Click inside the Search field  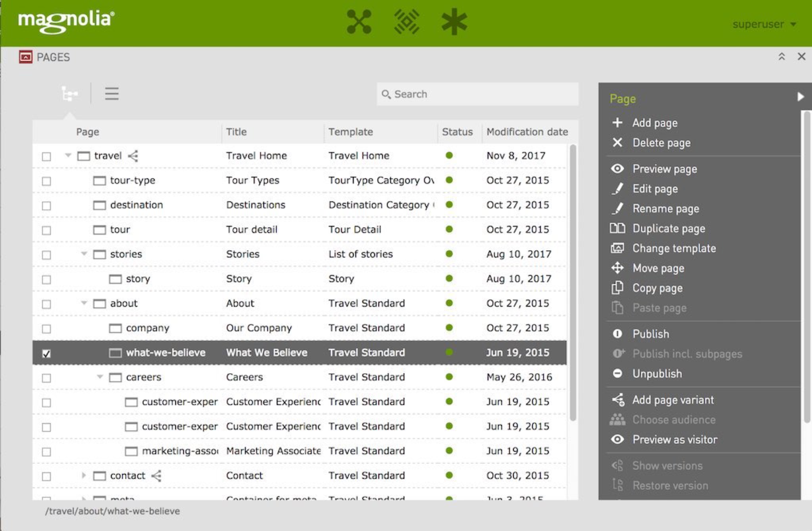click(476, 94)
